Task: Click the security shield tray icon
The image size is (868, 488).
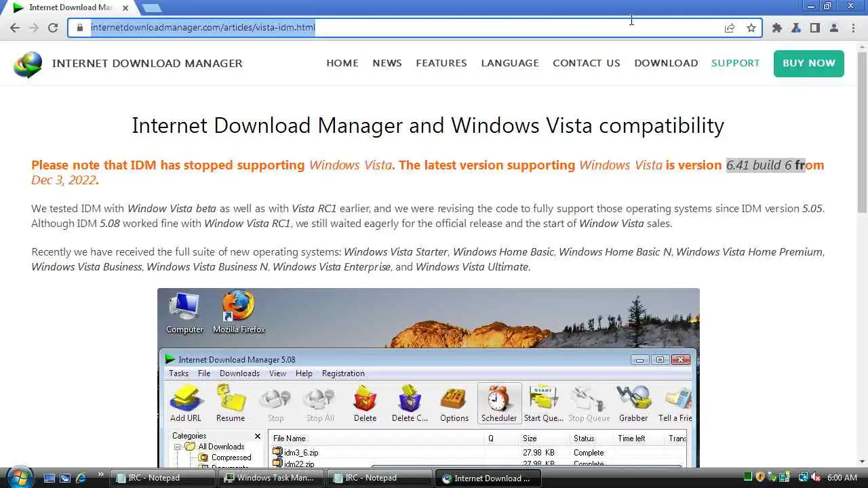Action: [760, 478]
